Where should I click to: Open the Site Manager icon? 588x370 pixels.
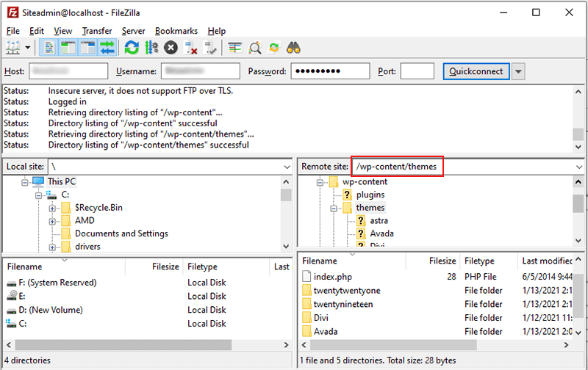[x=12, y=48]
